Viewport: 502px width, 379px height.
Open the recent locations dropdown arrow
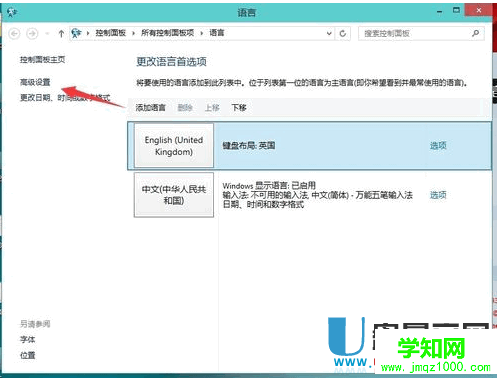click(x=47, y=33)
